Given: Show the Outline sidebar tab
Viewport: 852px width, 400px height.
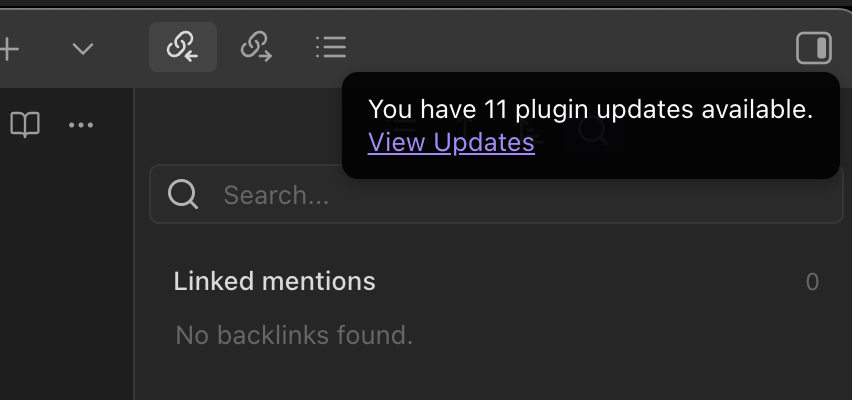Looking at the screenshot, I should (329, 47).
